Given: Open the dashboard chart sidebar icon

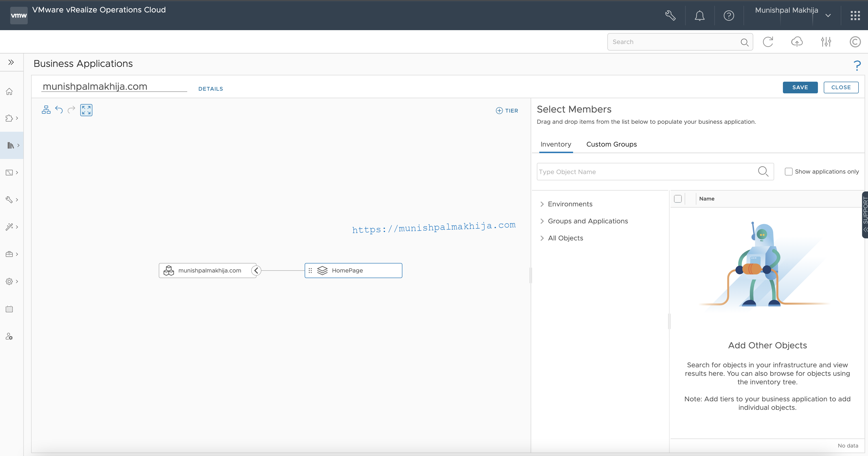Looking at the screenshot, I should pyautogui.click(x=11, y=172).
